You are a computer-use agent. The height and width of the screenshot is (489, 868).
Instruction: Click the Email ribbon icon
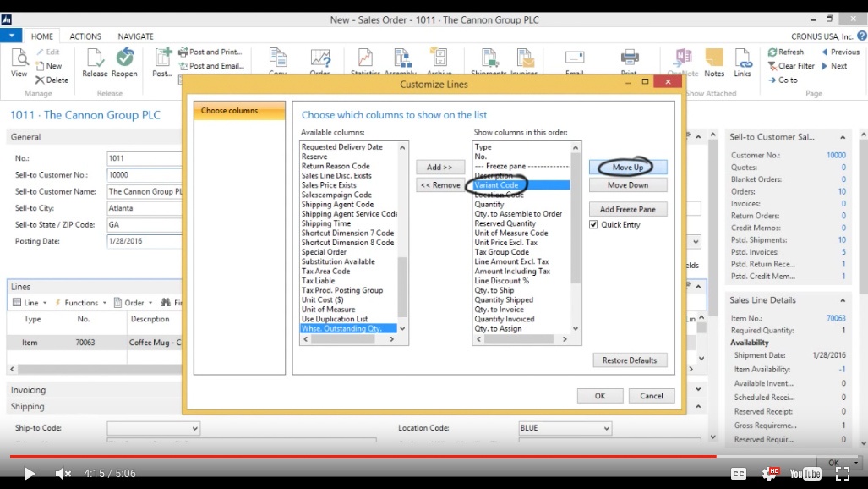coord(574,62)
